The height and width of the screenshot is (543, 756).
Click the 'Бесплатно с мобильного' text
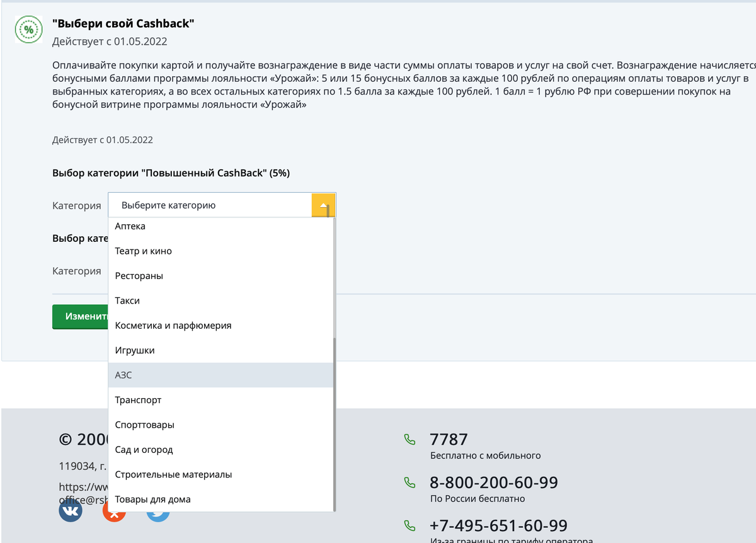click(x=485, y=455)
